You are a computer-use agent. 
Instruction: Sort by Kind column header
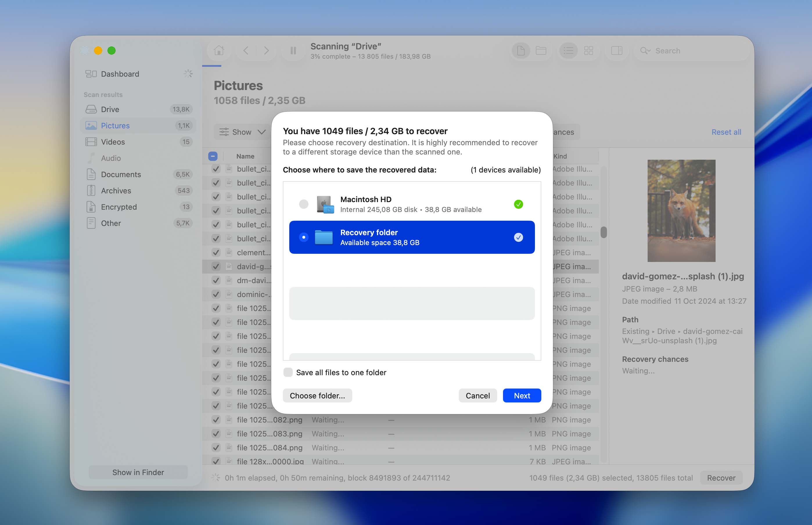560,156
